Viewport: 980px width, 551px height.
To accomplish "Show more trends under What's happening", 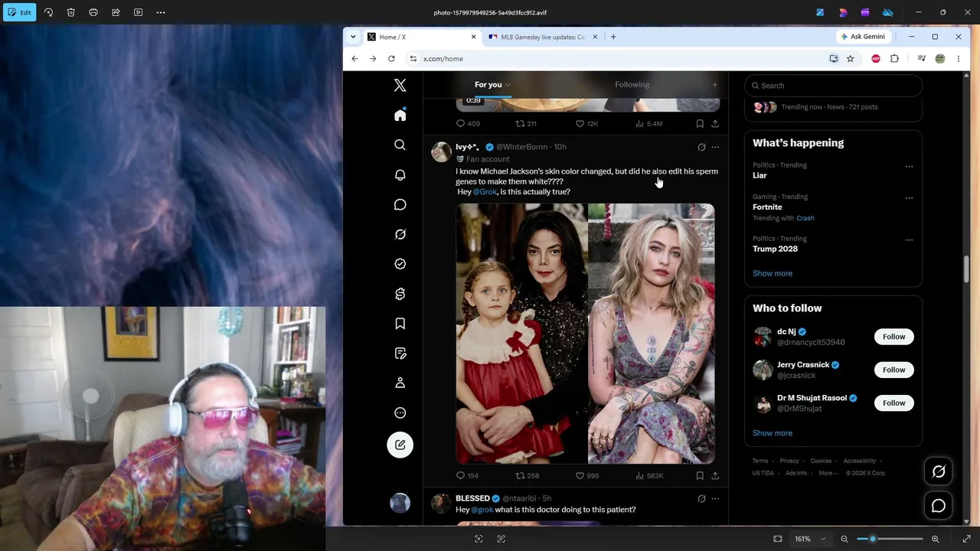I will point(772,273).
